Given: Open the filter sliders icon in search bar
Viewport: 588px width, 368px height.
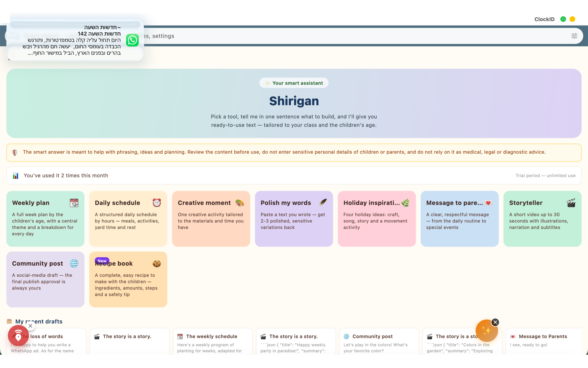Looking at the screenshot, I should tap(574, 36).
